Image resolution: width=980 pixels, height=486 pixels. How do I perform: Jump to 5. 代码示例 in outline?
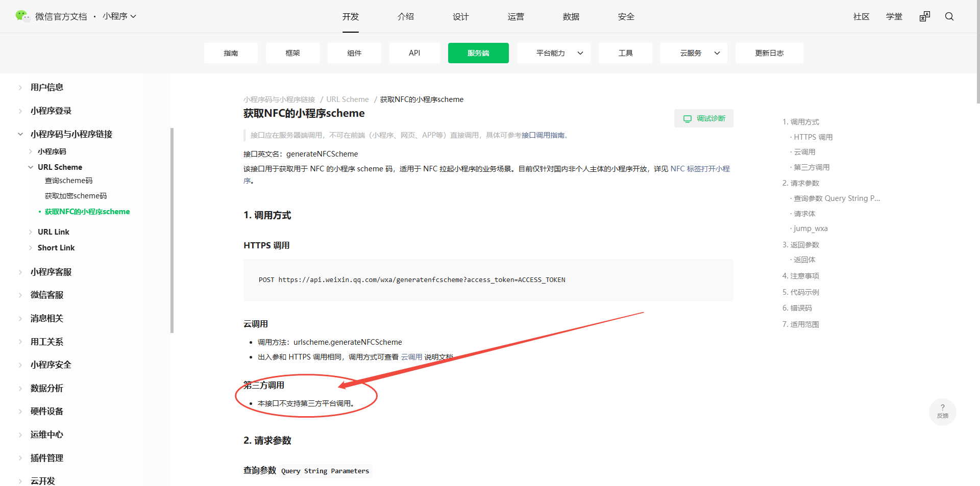click(801, 292)
